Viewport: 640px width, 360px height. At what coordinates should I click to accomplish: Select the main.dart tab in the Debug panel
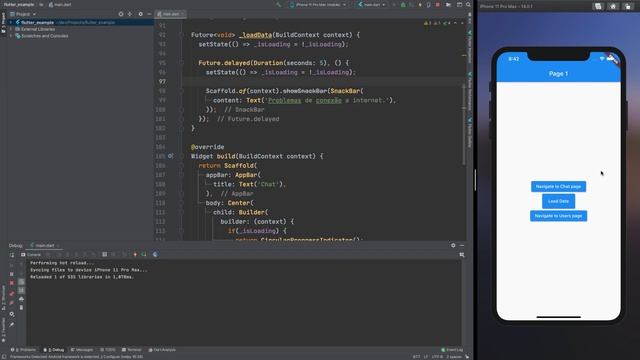45,246
